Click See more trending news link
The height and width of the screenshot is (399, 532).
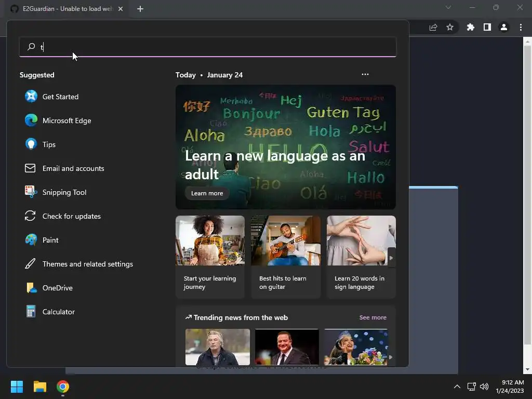(x=373, y=317)
